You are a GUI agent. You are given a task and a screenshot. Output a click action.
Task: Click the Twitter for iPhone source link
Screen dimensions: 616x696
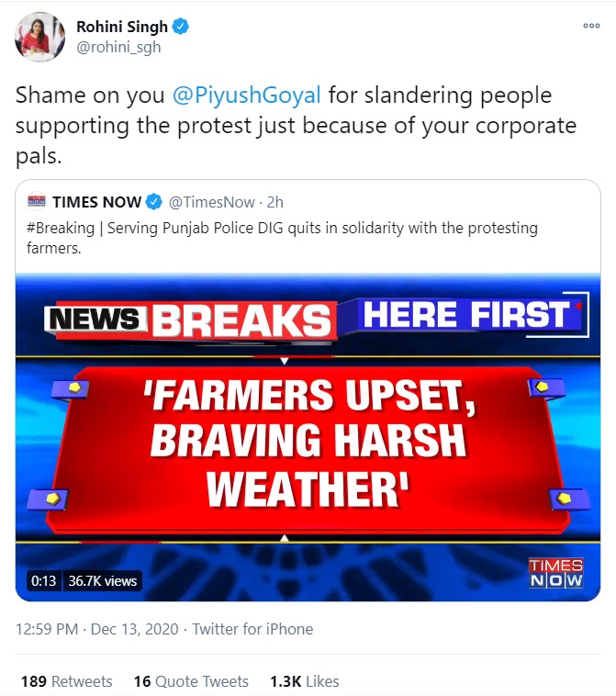coord(252,629)
